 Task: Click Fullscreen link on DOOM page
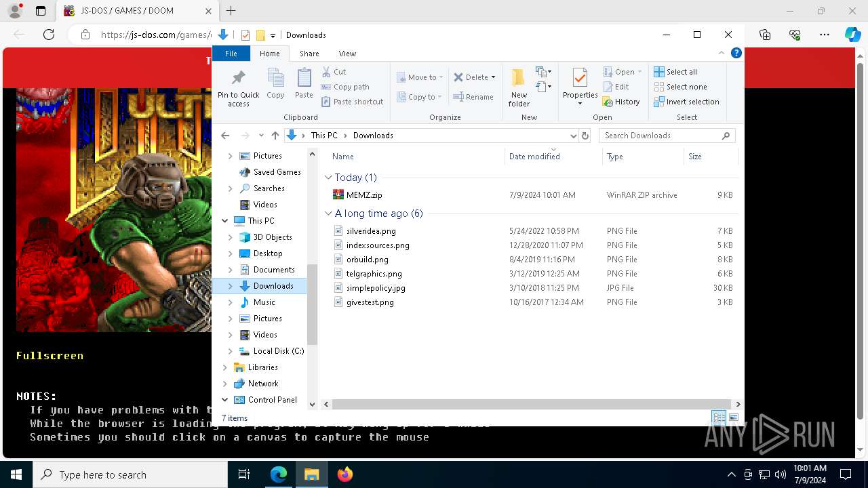pos(50,355)
